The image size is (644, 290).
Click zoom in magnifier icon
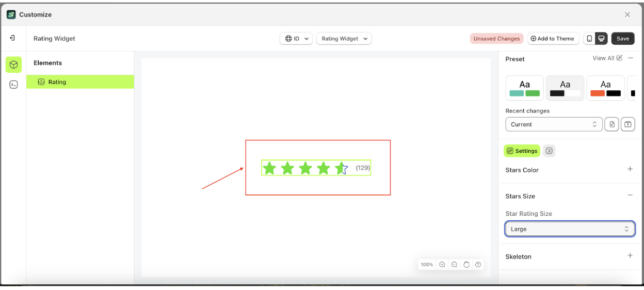click(442, 265)
